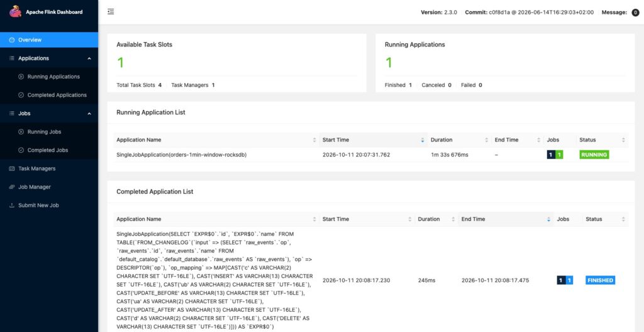Click the Overview dashboard icon in sidebar
The image size is (644, 332).
[11, 40]
